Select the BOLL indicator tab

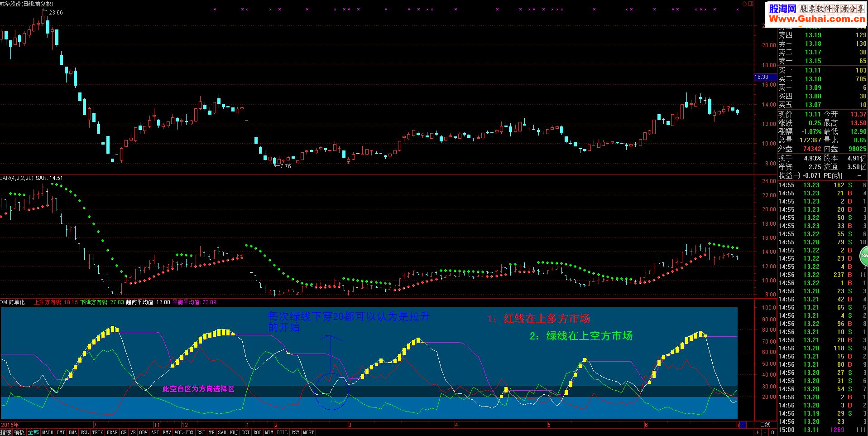(282, 432)
